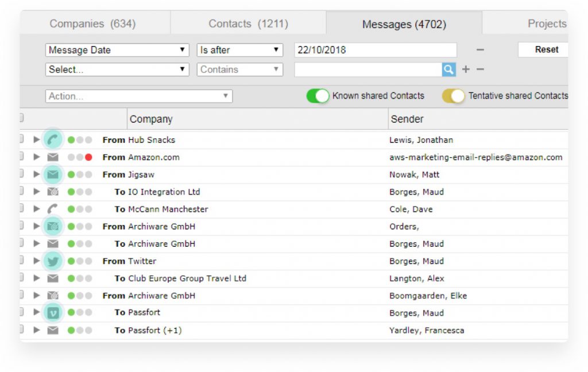Screen dimensions: 588x372
Task: Click the red status dot on the Amazon.com row
Action: pyautogui.click(x=88, y=157)
